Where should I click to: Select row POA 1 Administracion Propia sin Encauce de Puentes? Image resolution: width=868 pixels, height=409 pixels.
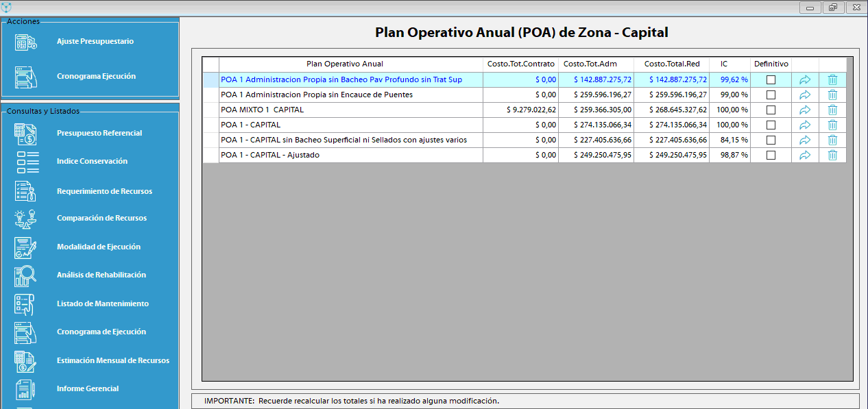coord(316,95)
